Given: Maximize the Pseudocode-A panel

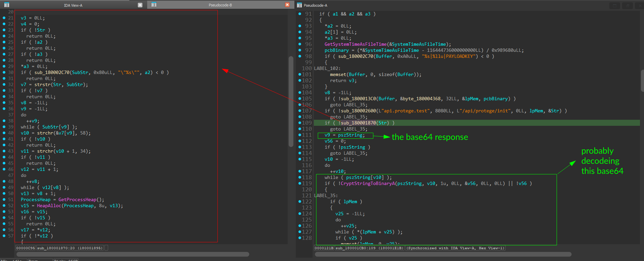Looking at the screenshot, I should (x=615, y=5).
